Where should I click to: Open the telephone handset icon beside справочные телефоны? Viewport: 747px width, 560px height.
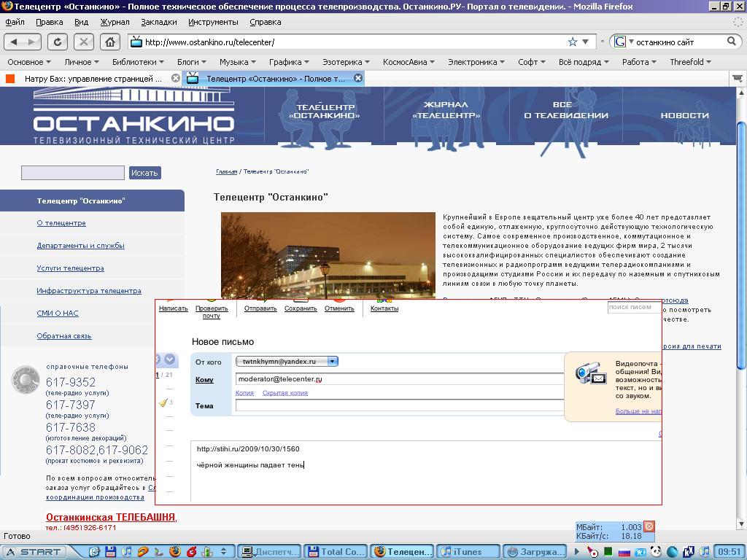pyautogui.click(x=26, y=380)
